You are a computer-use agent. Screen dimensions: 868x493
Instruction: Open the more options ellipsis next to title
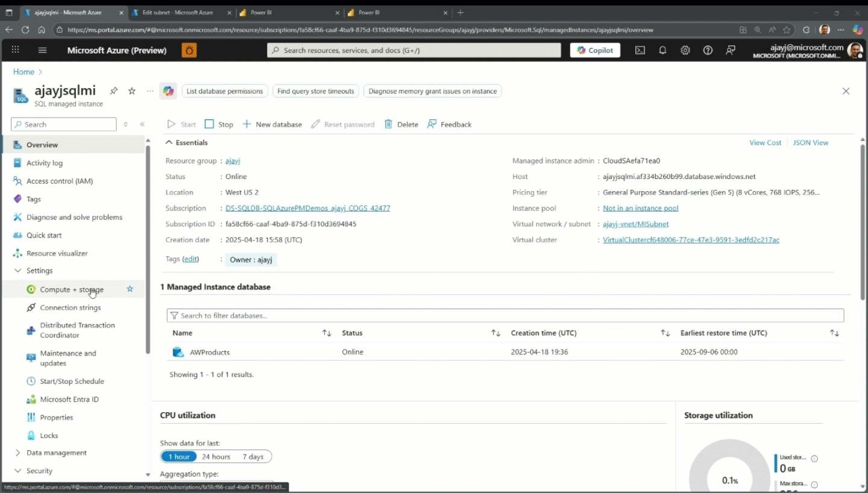tap(150, 91)
